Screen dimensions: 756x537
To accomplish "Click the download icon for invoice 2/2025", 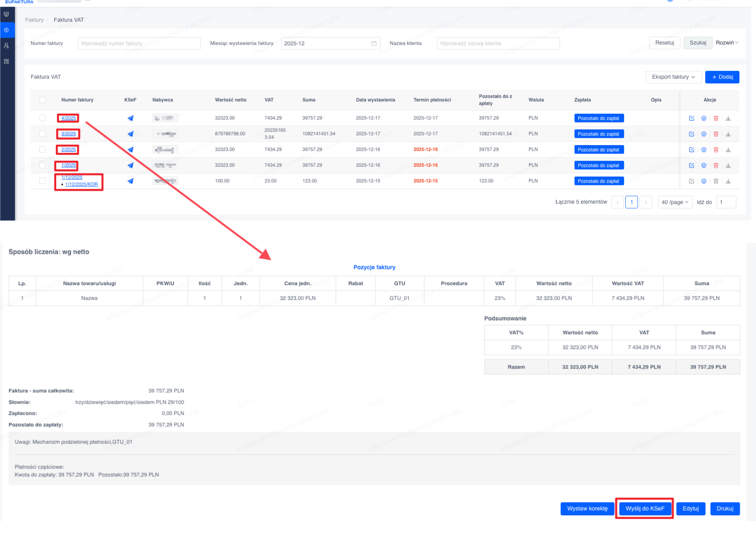I will pos(728,150).
